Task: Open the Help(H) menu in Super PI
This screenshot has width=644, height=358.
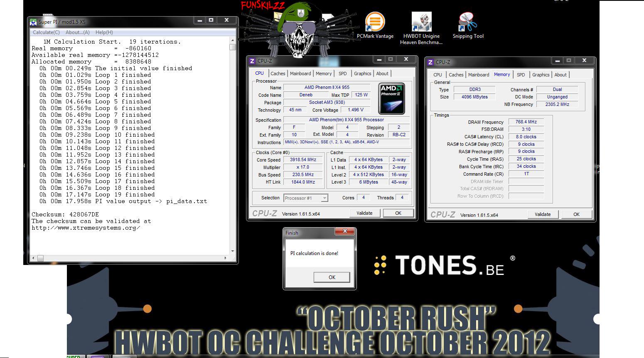Action: click(104, 32)
